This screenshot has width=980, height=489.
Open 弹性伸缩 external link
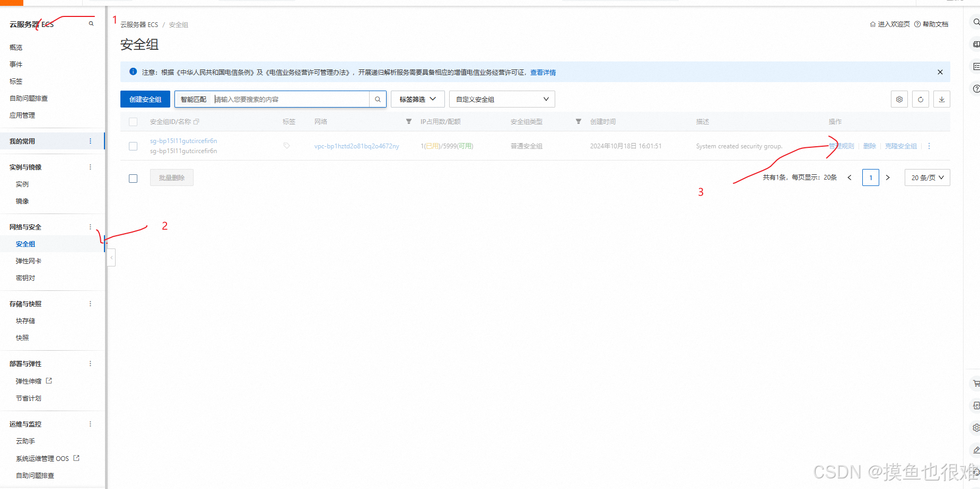pos(34,381)
